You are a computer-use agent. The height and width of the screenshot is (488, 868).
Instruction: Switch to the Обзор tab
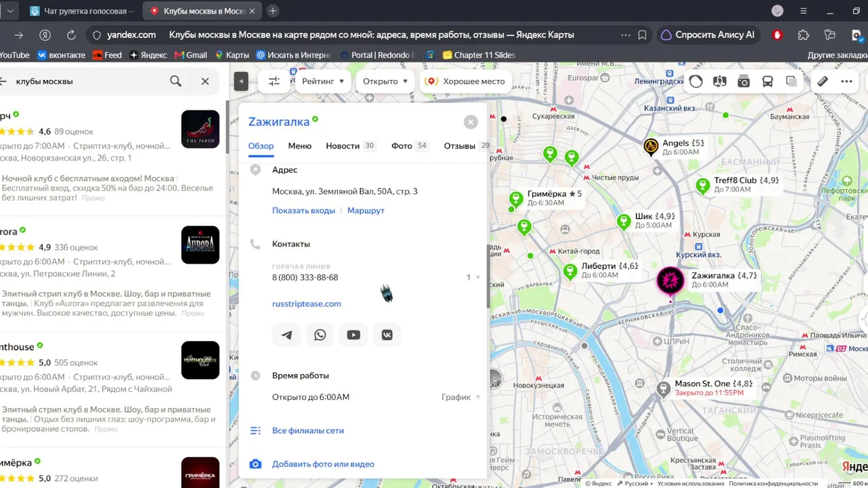261,146
